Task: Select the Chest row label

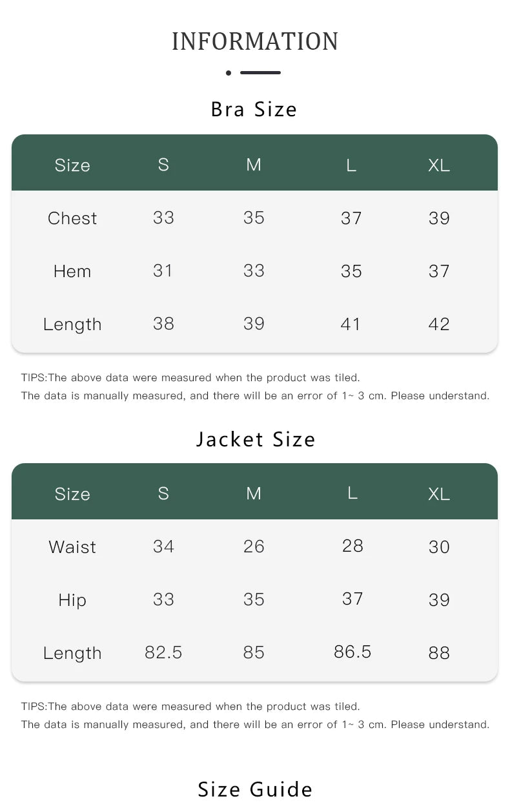Action: point(72,218)
